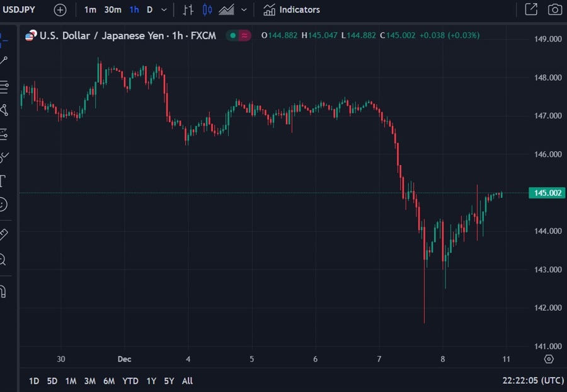Open the Indicators menu
The height and width of the screenshot is (392, 567).
click(x=292, y=9)
